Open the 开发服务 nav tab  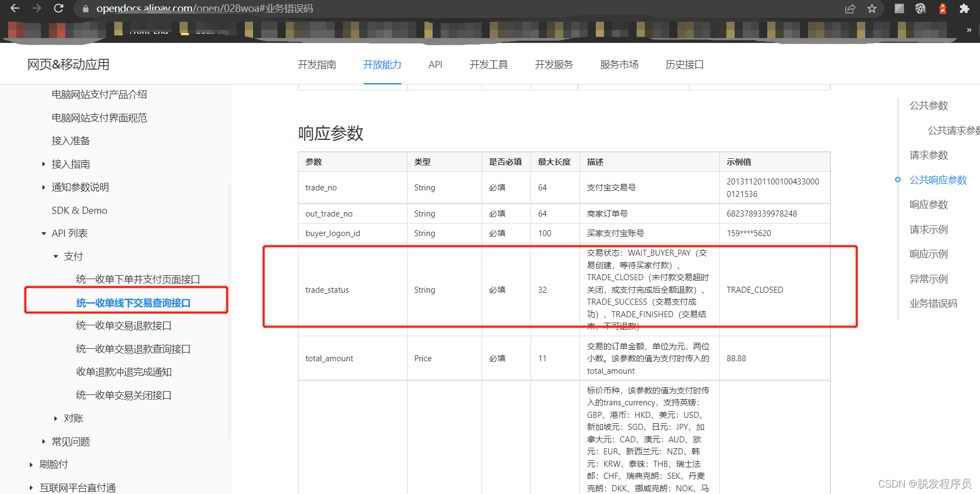(x=554, y=65)
